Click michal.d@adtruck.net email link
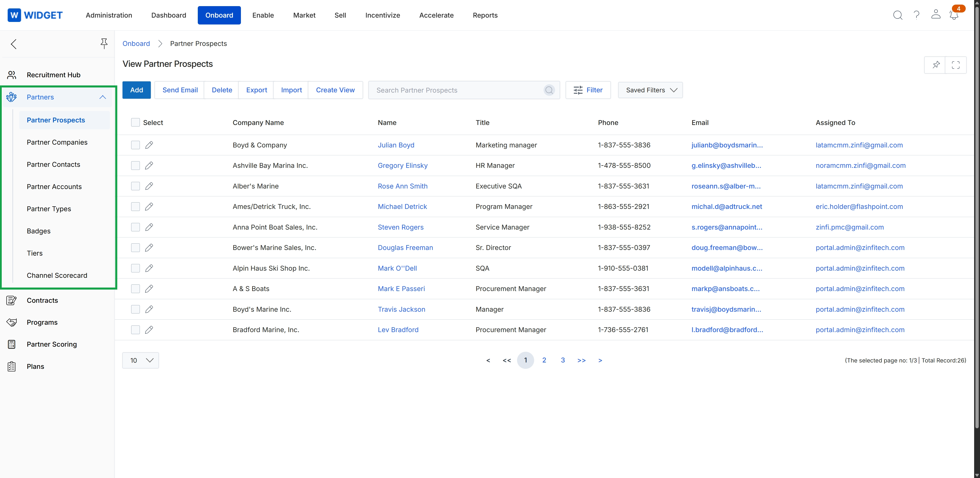Screen dimensions: 980x478 [727, 207]
